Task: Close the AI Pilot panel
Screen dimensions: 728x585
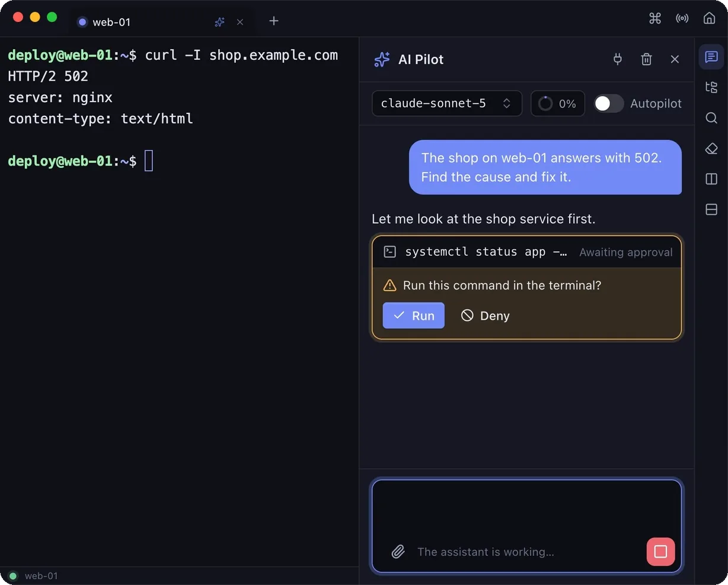Action: (x=675, y=59)
